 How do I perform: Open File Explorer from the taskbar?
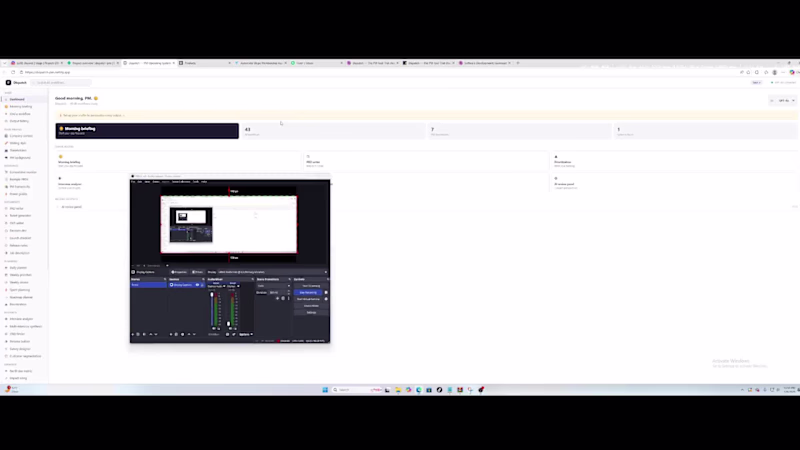(398, 390)
